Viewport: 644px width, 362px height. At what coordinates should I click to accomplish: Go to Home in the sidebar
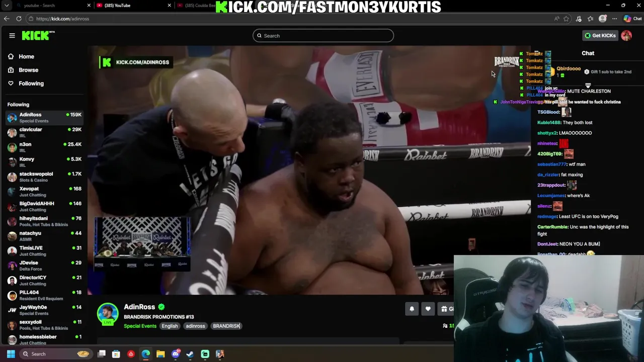(x=26, y=57)
